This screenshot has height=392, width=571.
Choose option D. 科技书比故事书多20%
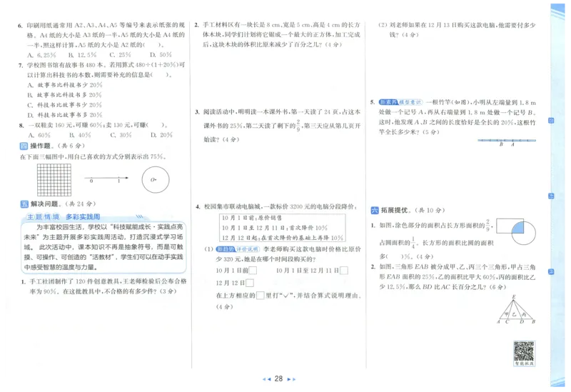click(x=65, y=115)
